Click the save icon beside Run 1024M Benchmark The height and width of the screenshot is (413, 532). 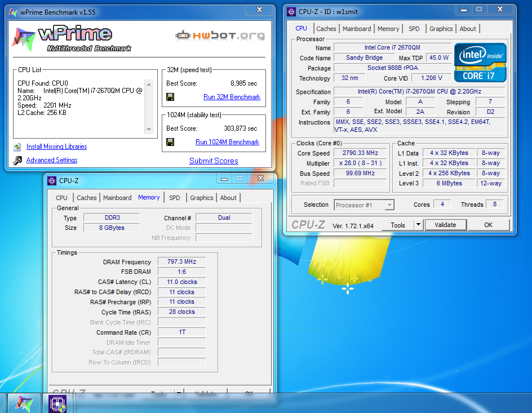point(170,142)
